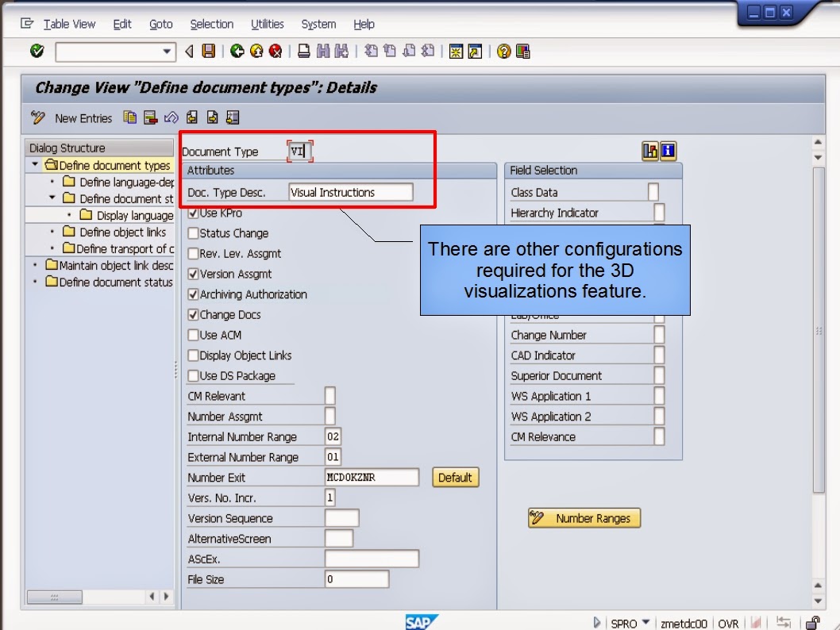This screenshot has height=630, width=840.
Task: Undo the last change
Action: [171, 118]
